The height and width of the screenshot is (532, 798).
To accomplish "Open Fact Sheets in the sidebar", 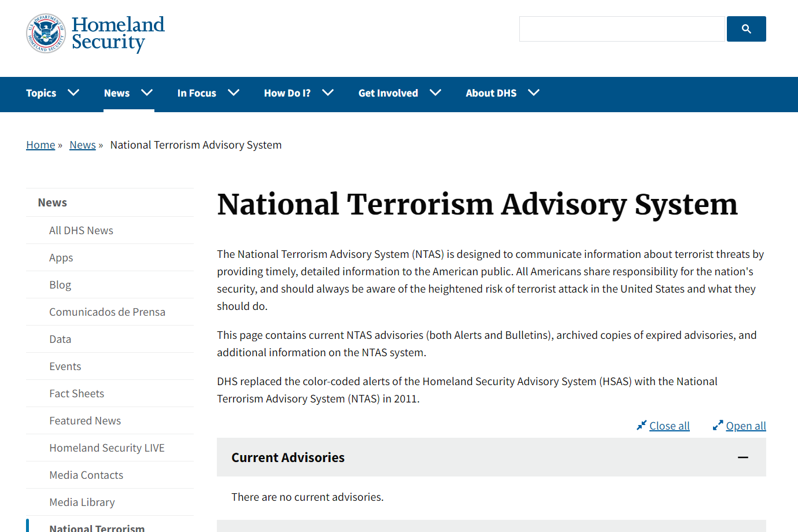I will coord(110,393).
